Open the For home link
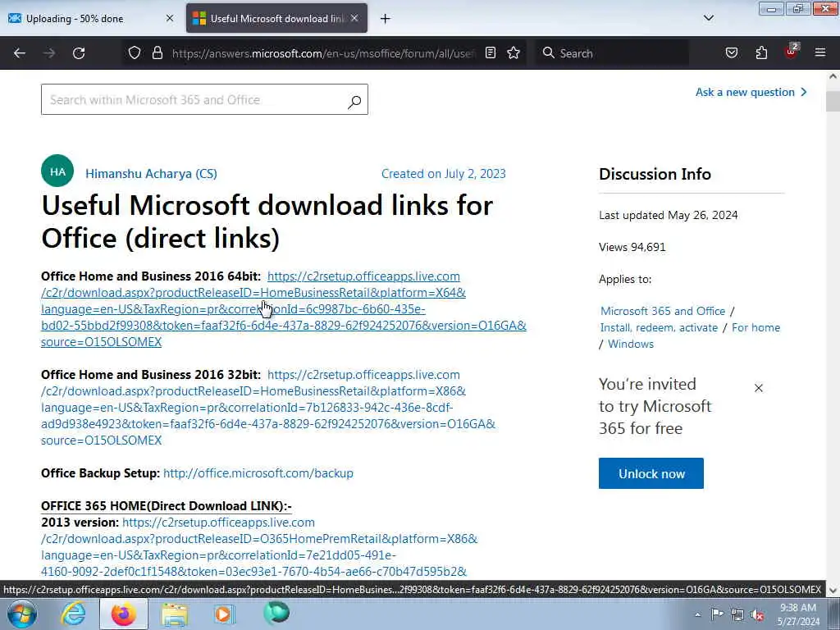This screenshot has height=630, width=840. tap(756, 327)
